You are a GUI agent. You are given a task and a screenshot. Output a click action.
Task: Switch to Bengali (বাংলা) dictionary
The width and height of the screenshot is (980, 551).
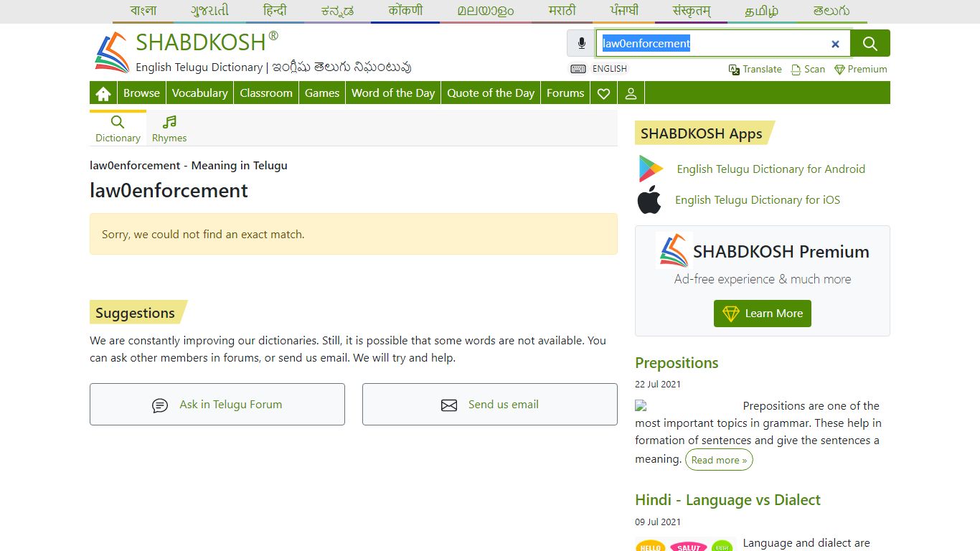(143, 11)
